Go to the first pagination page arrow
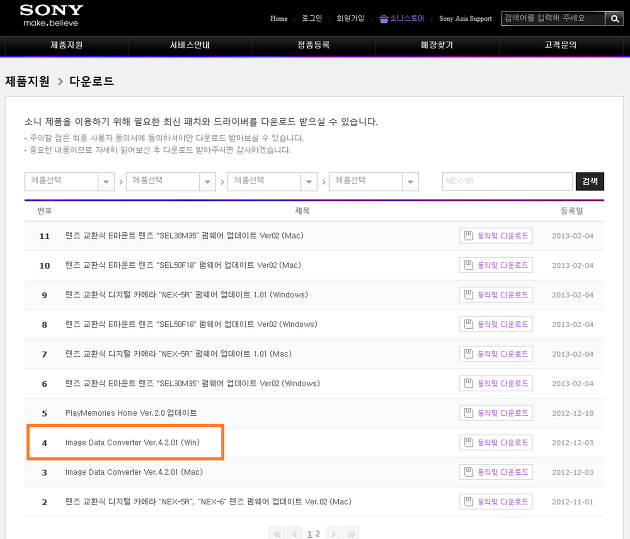The width and height of the screenshot is (630, 539). [x=277, y=533]
